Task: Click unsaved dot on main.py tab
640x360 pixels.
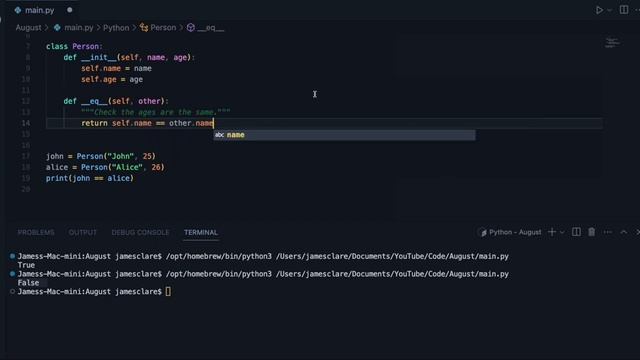Action: coord(70,10)
